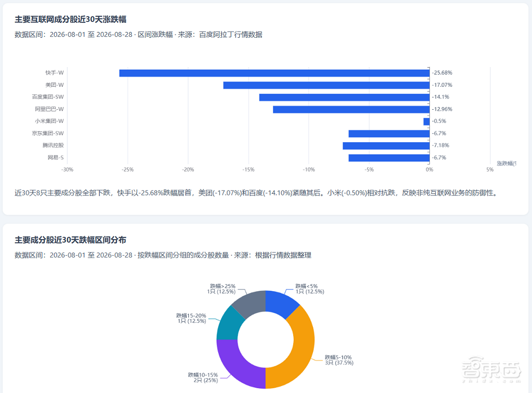Click the -30% x-axis tick label

67,169
